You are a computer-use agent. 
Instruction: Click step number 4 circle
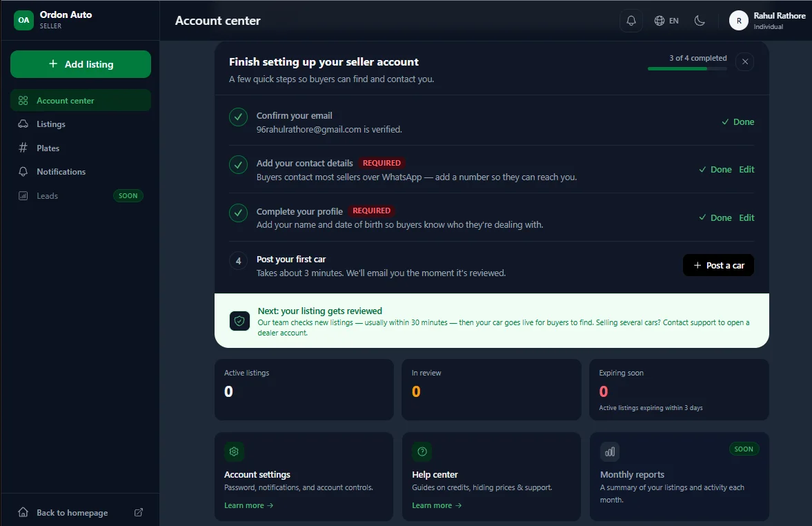click(x=238, y=261)
